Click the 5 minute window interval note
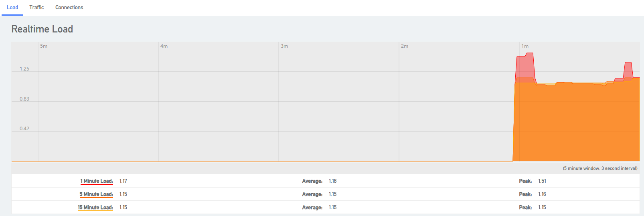 [600, 168]
